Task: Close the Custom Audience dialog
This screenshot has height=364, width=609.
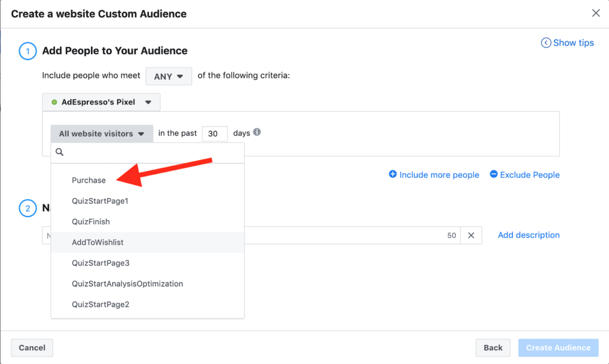Action: (596, 13)
